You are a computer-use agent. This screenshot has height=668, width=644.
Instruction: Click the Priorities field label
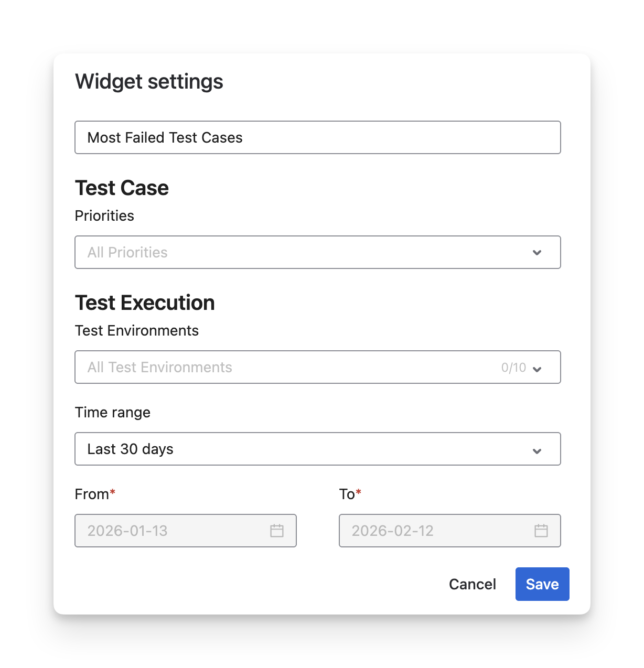104,216
